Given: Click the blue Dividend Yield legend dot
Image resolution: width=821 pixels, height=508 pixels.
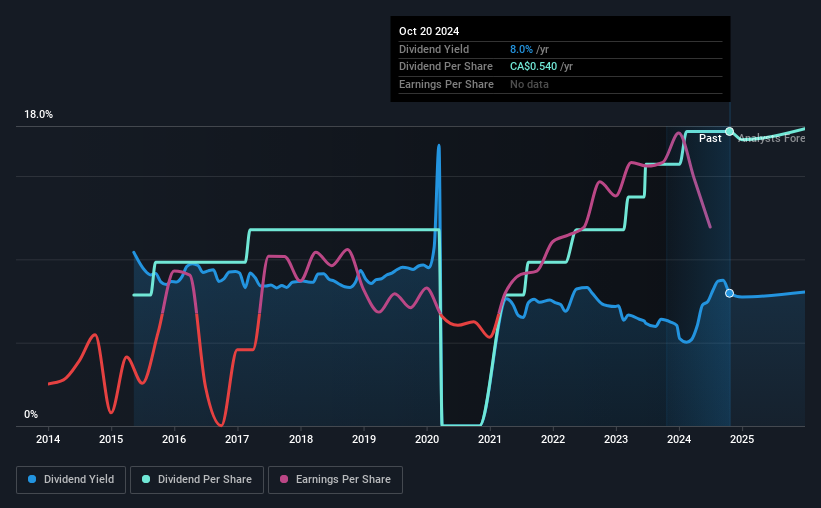Looking at the screenshot, I should pos(32,479).
